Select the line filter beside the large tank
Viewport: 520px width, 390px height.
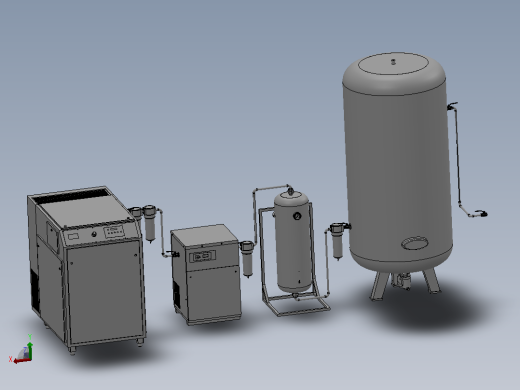point(337,242)
